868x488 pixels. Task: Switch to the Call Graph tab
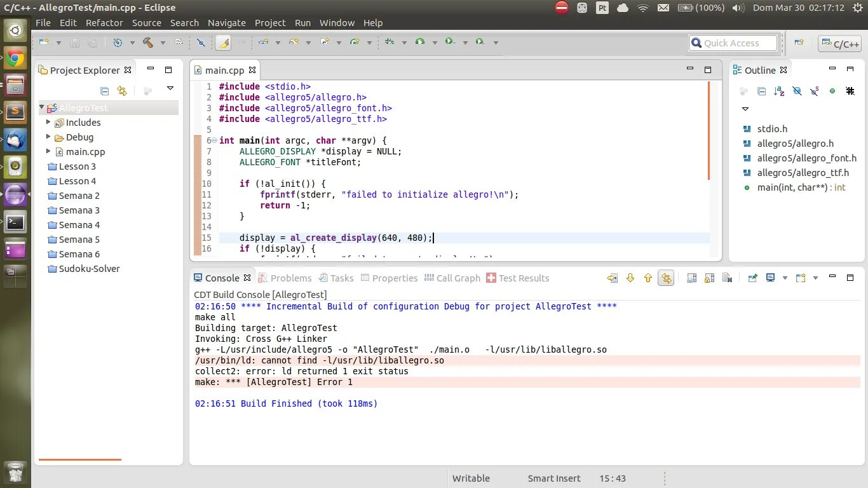[452, 278]
